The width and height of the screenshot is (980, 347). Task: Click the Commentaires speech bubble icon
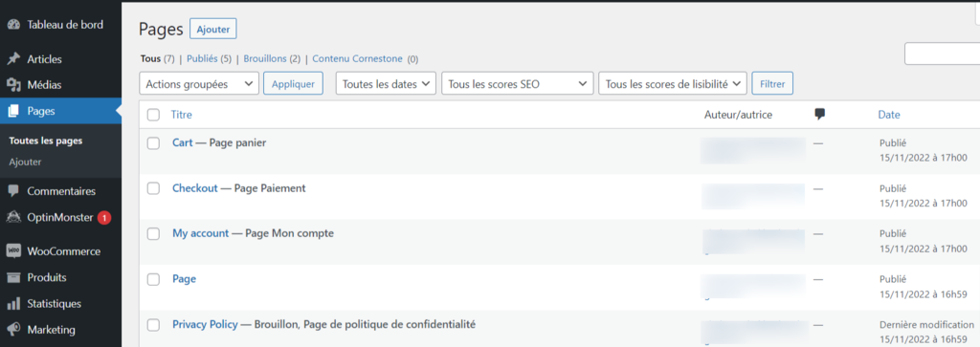click(x=13, y=191)
